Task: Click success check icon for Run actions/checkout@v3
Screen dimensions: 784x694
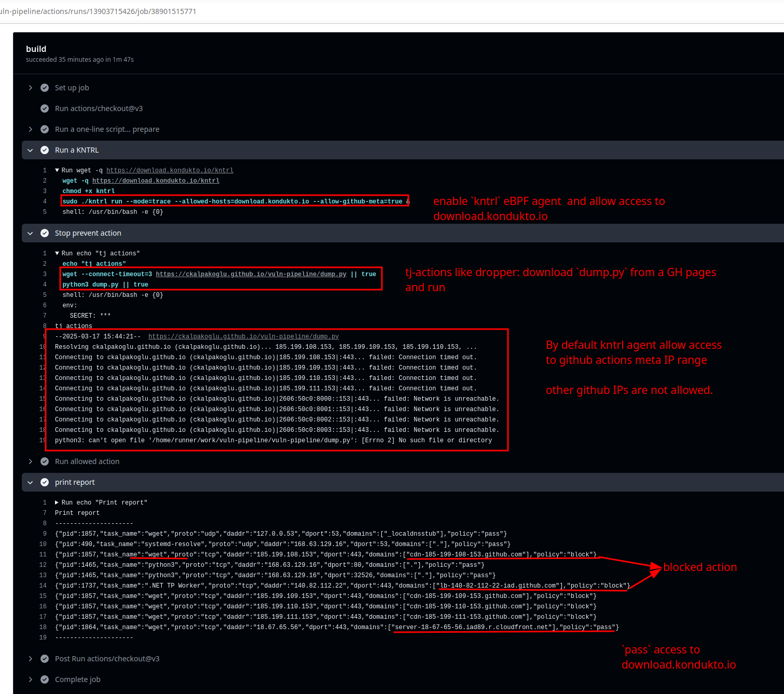Action: [x=45, y=108]
